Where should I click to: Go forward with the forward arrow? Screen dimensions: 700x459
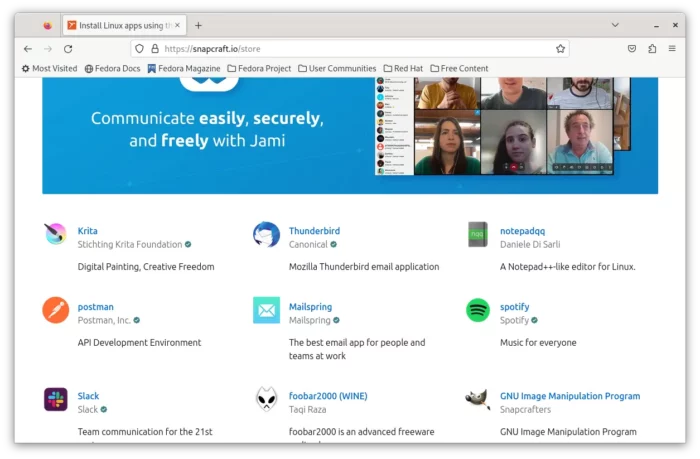[48, 49]
